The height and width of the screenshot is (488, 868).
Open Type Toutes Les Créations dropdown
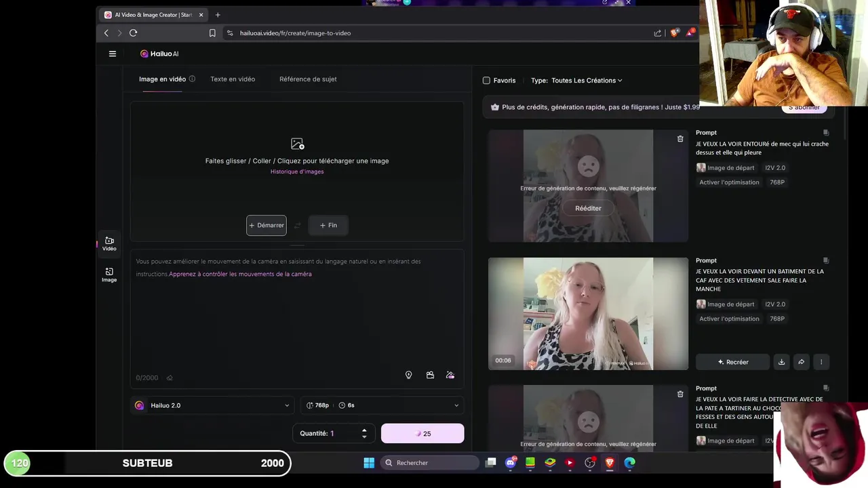point(587,80)
